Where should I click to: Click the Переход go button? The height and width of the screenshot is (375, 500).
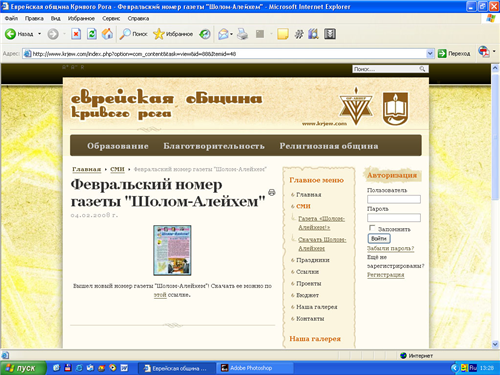pos(454,53)
